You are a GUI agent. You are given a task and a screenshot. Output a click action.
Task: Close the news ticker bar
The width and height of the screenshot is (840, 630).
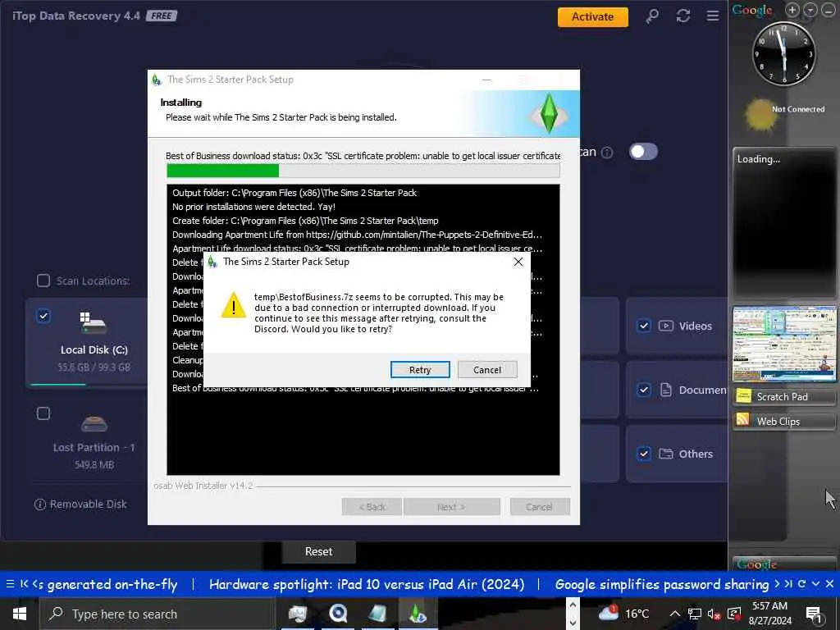pyautogui.click(x=830, y=584)
